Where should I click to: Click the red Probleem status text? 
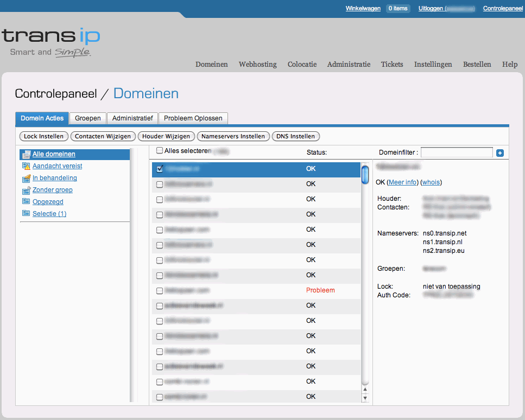click(320, 290)
